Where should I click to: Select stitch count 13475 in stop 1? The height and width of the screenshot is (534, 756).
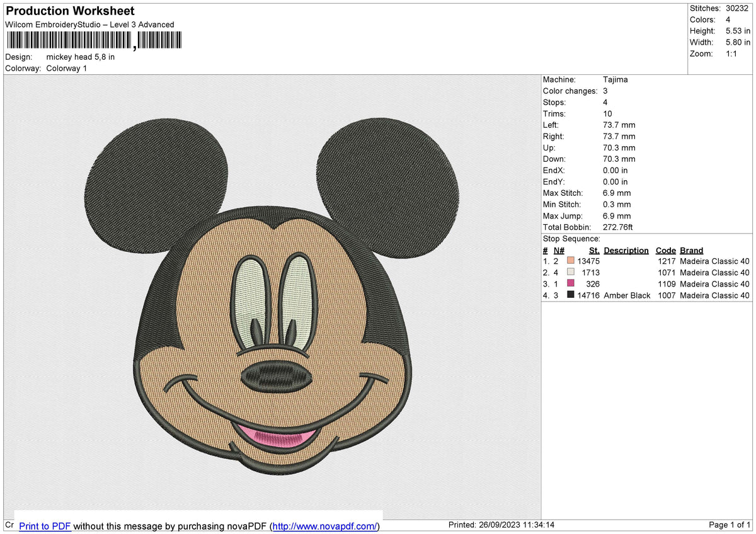pyautogui.click(x=588, y=261)
